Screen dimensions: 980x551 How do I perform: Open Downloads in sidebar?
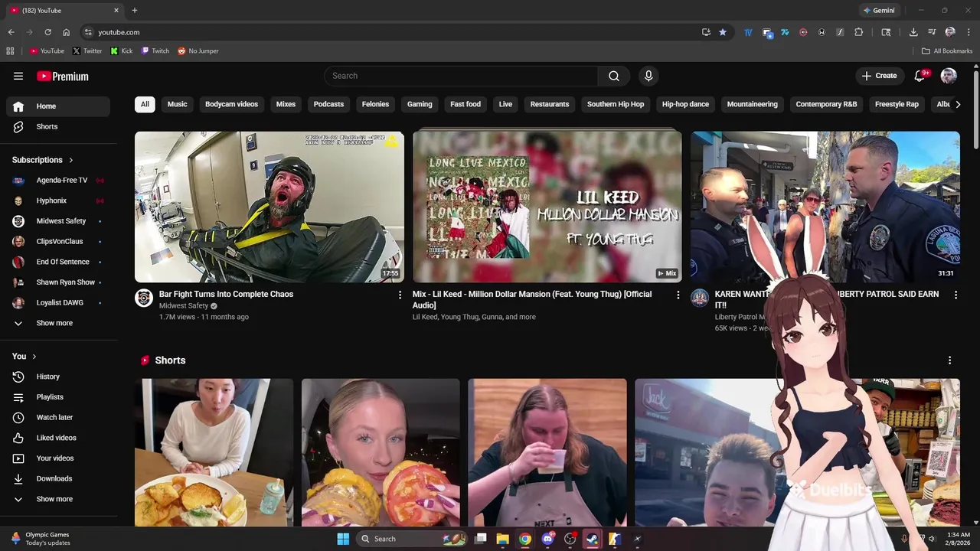pyautogui.click(x=58, y=478)
